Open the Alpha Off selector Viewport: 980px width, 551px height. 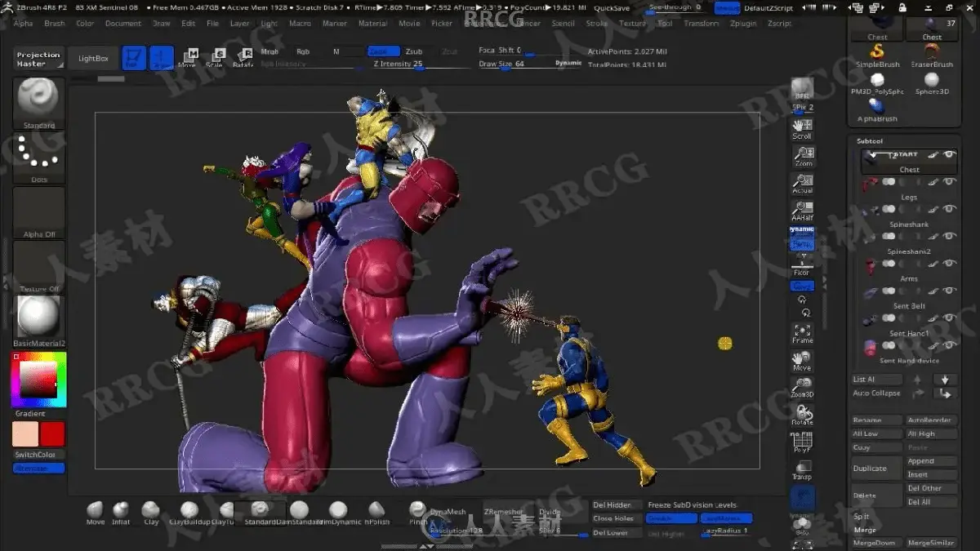tap(38, 212)
